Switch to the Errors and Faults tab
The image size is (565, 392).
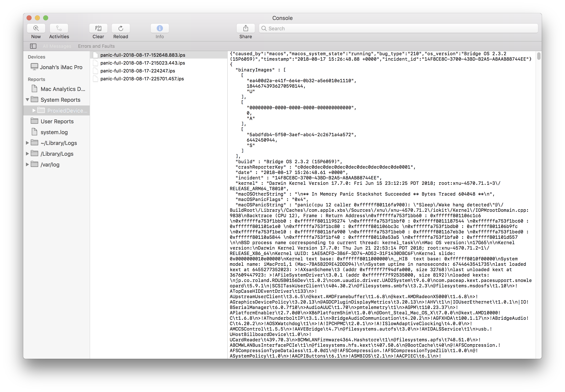(96, 46)
